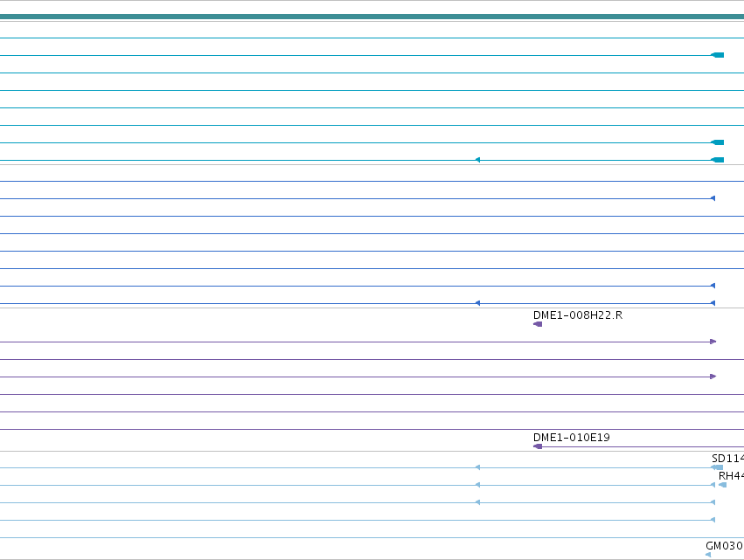Click the DME1-008H22.R feature label
The width and height of the screenshot is (744, 560).
pos(578,315)
